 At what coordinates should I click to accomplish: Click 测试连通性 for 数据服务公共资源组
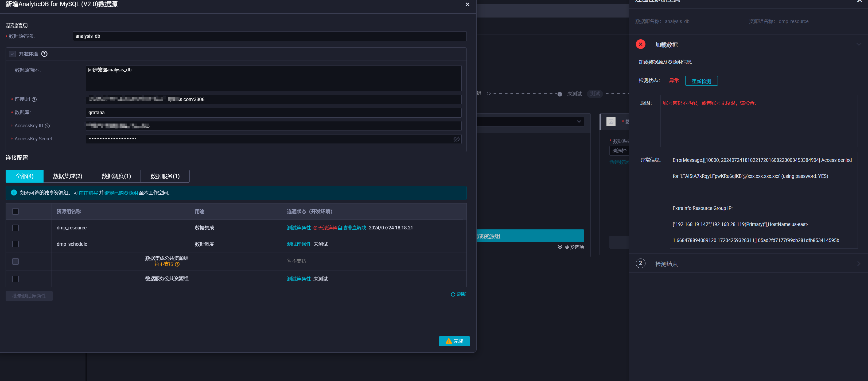coord(299,279)
